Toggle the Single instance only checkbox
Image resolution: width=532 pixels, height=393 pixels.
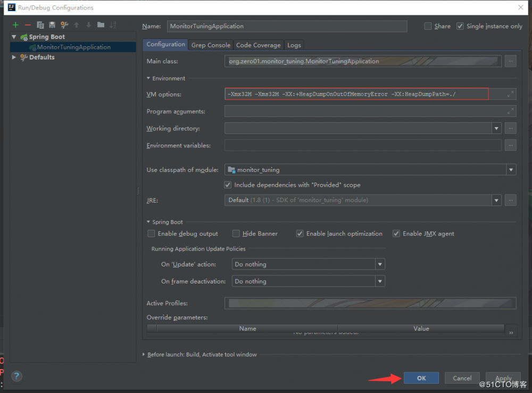pyautogui.click(x=460, y=26)
